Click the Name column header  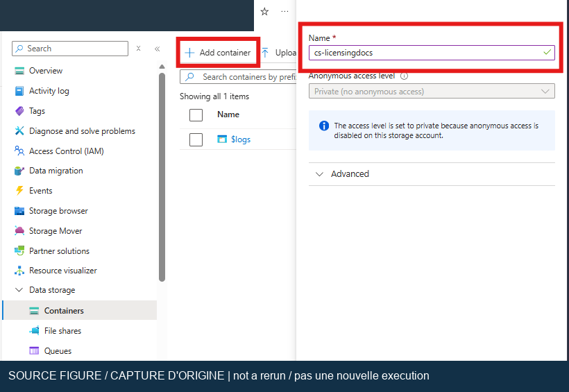pos(228,114)
